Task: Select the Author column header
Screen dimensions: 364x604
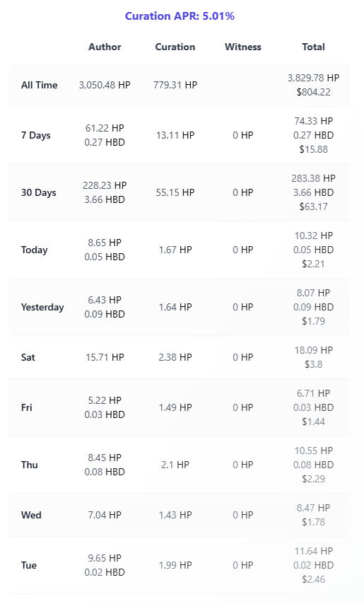Action: pos(105,47)
